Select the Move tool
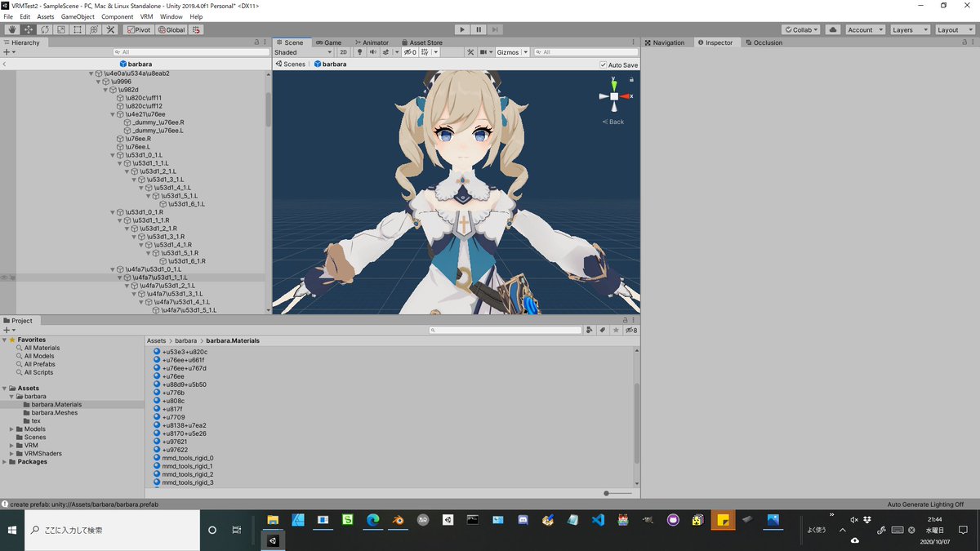 click(28, 29)
